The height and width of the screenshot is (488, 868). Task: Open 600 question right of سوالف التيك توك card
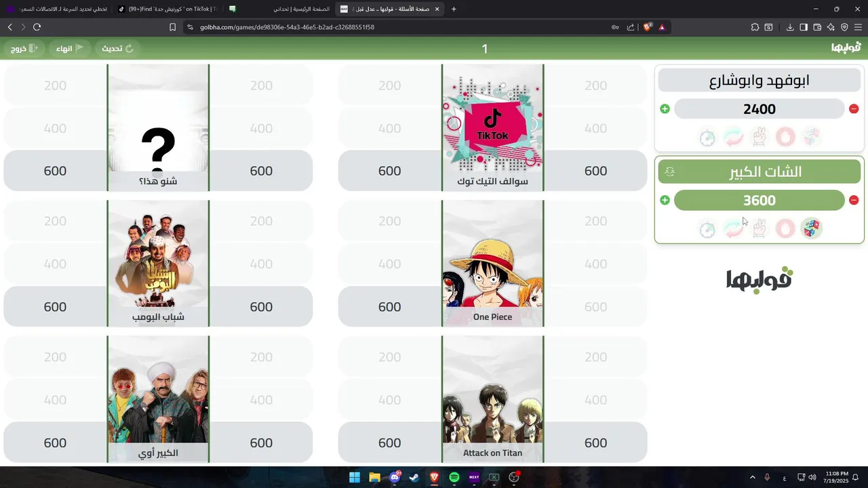pyautogui.click(x=595, y=171)
